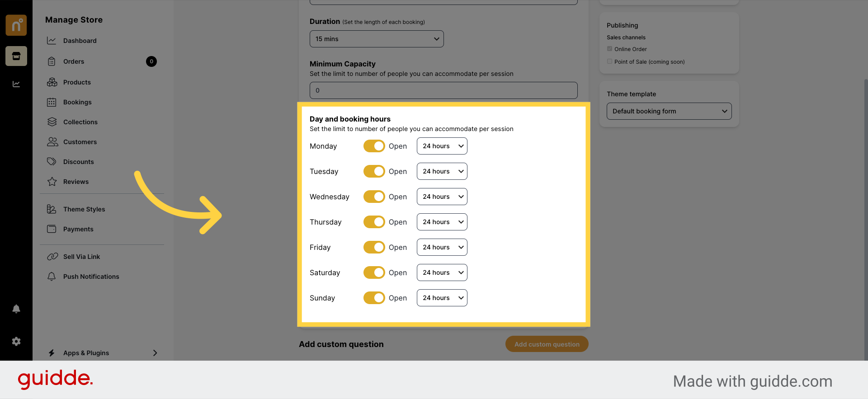Open the Discounts menu item
868x399 pixels.
click(79, 162)
